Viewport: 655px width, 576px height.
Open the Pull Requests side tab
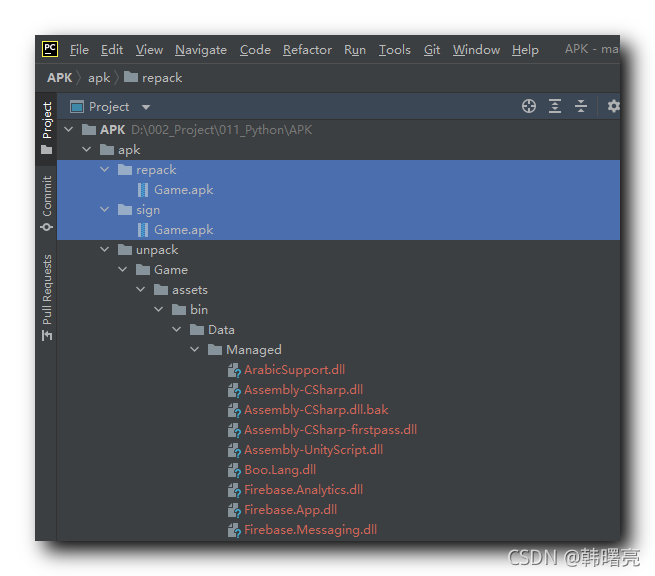point(47,297)
